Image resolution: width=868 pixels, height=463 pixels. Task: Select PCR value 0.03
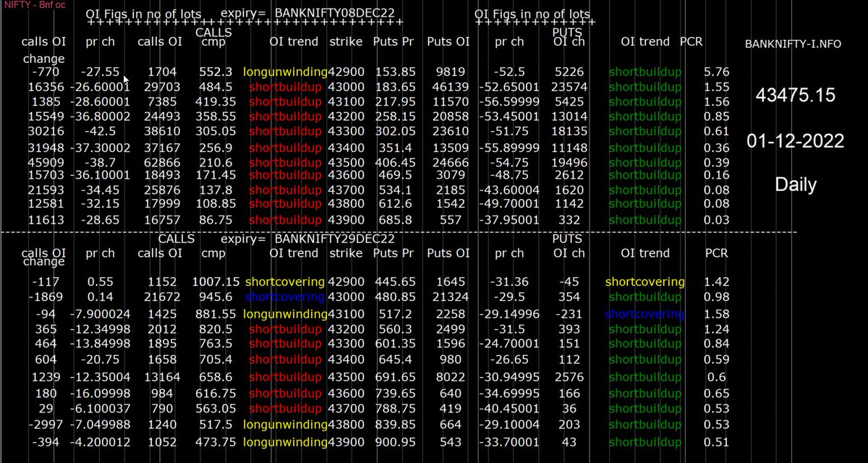coord(717,220)
